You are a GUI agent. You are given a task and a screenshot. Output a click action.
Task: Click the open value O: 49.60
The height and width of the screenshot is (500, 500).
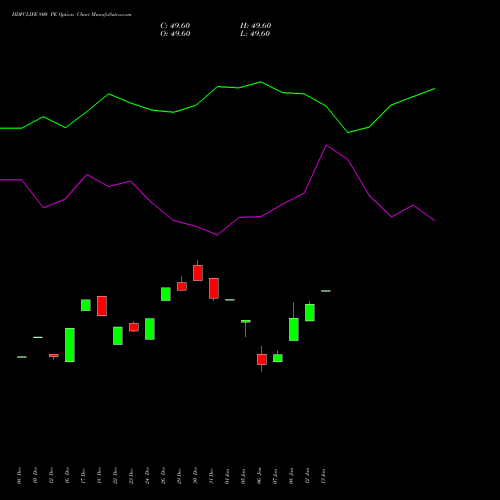pyautogui.click(x=175, y=34)
